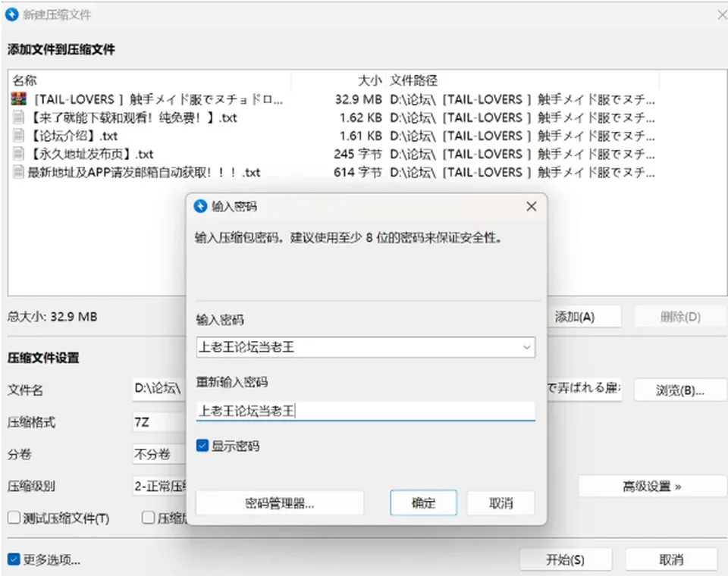This screenshot has height=576, width=728.
Task: Click the file icon beside 【永久地址发布页】.txt
Action: tap(18, 154)
